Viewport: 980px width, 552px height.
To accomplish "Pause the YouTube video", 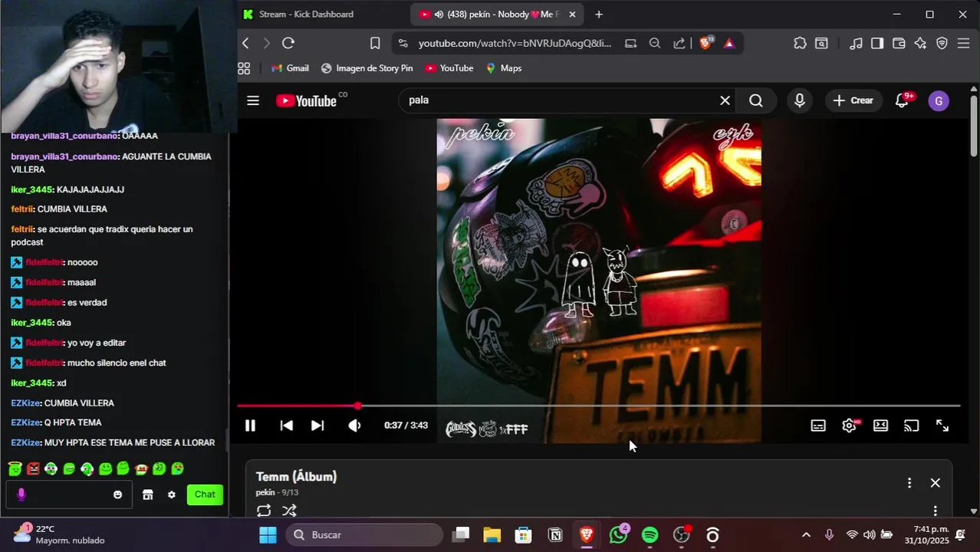I will pos(250,426).
